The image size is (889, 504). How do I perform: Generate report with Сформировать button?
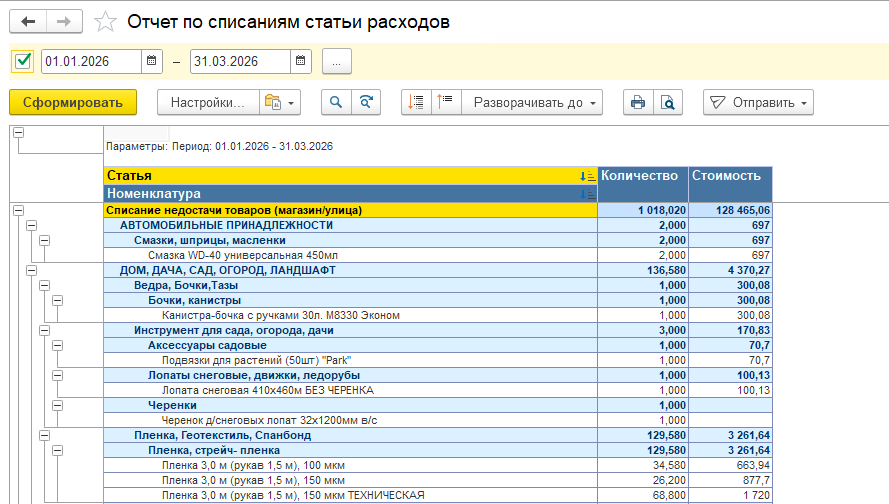[73, 103]
